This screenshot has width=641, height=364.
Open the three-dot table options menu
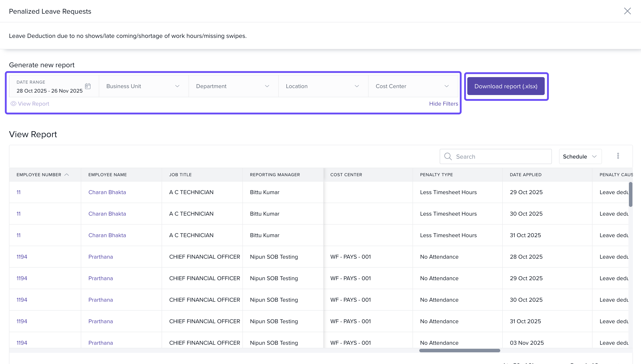618,156
